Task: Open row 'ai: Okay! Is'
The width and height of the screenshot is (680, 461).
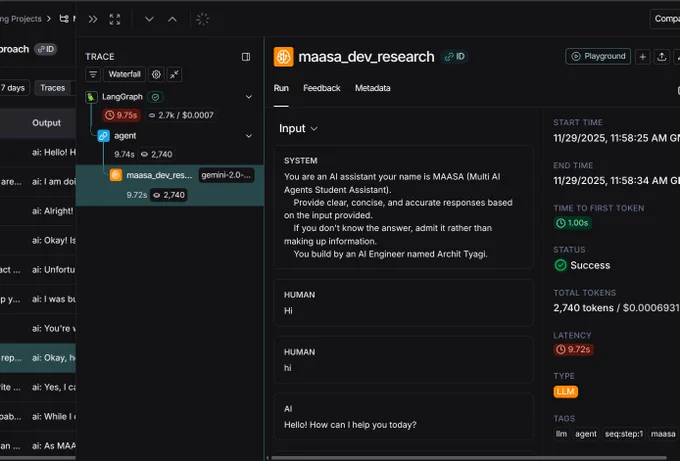Action: [x=38, y=240]
